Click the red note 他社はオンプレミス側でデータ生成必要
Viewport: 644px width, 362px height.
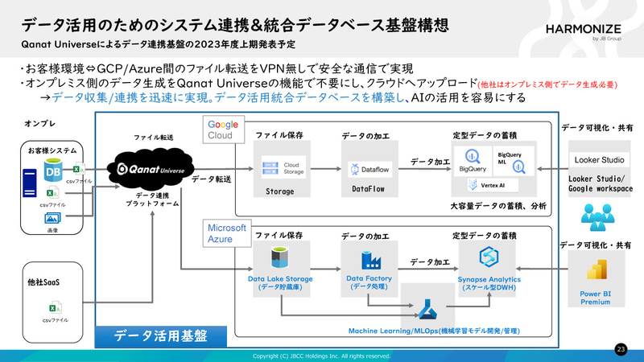click(547, 84)
